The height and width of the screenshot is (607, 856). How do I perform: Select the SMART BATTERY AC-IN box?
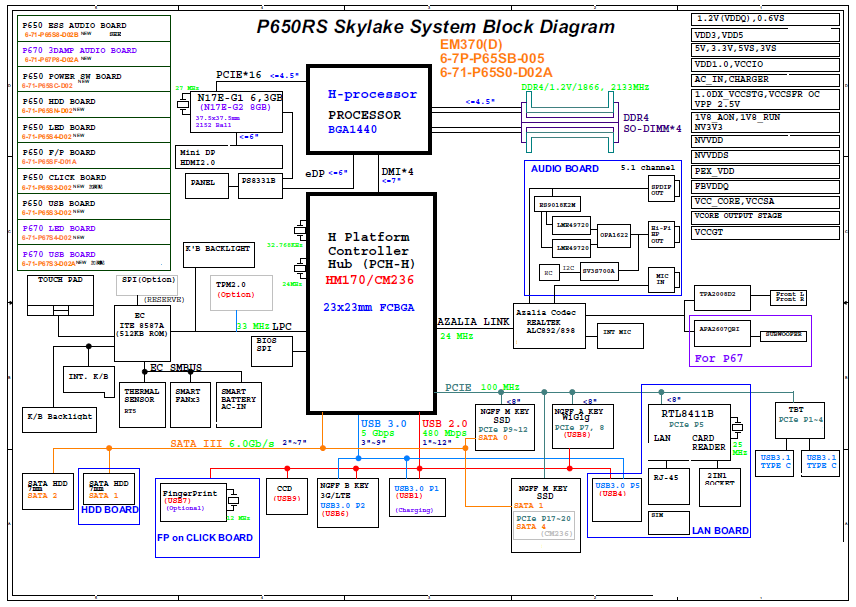(238, 402)
